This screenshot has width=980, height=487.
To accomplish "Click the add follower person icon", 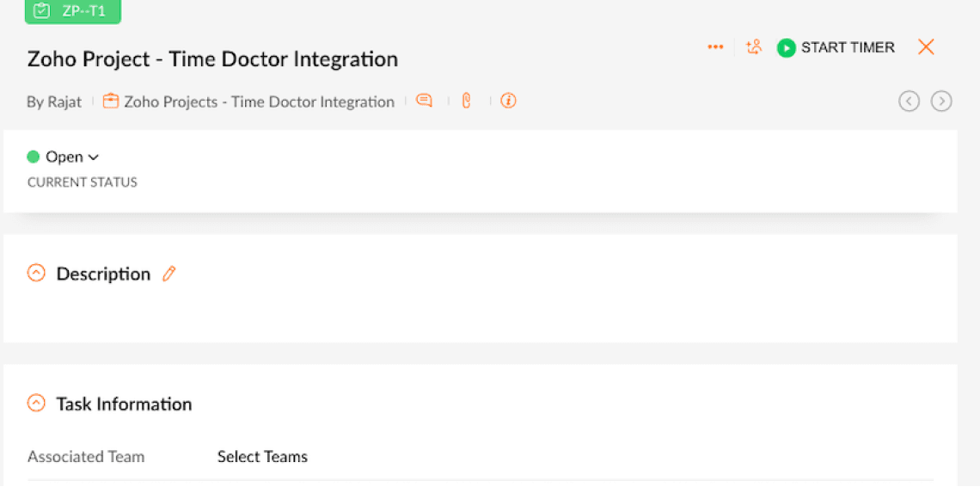I will 754,47.
